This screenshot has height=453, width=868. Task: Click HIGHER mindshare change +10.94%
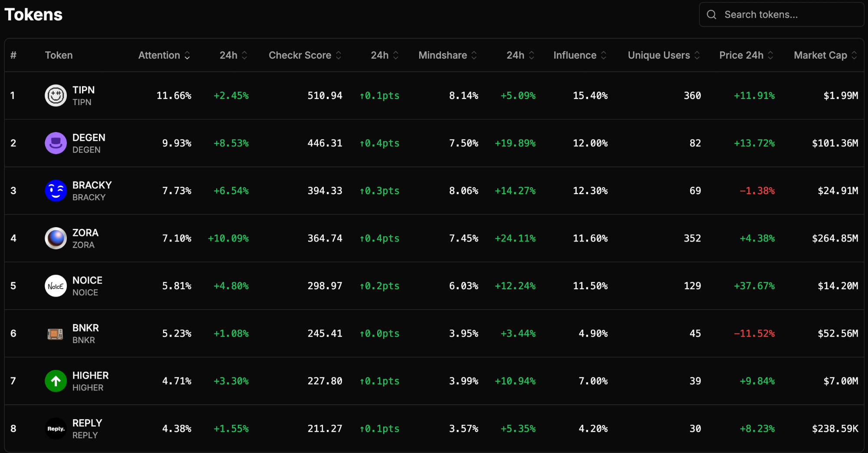pos(515,381)
